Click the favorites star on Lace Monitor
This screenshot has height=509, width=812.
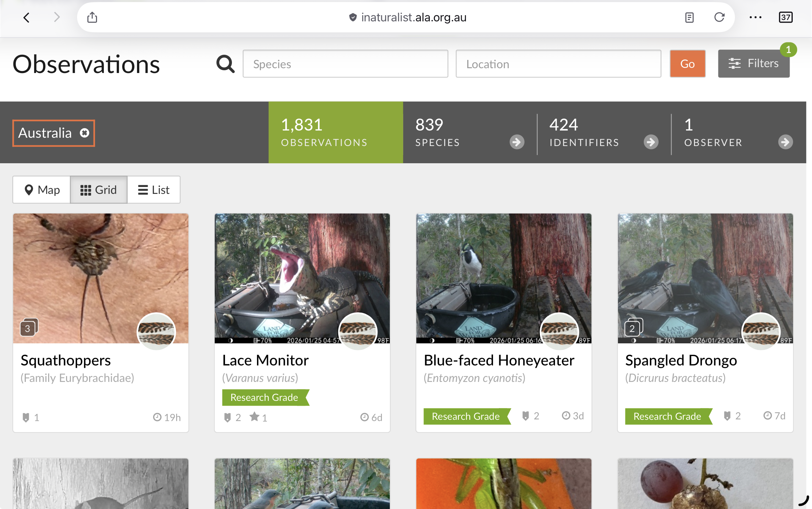(x=254, y=417)
